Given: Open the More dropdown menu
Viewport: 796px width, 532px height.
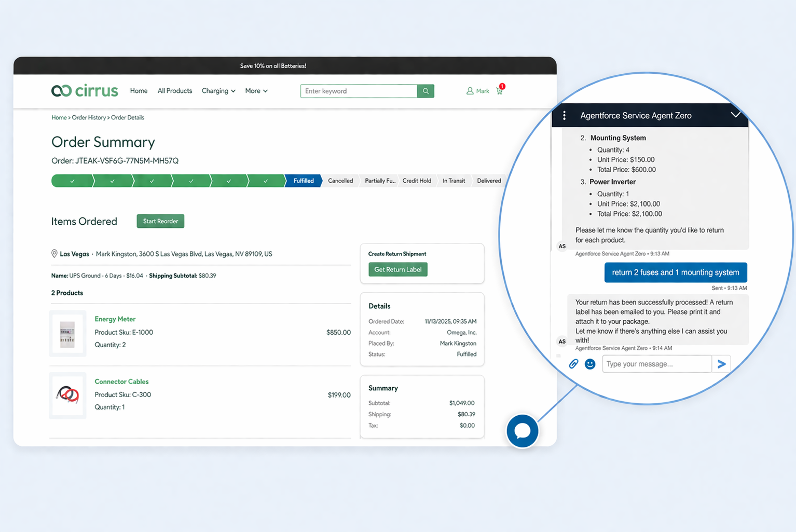Looking at the screenshot, I should pos(255,91).
